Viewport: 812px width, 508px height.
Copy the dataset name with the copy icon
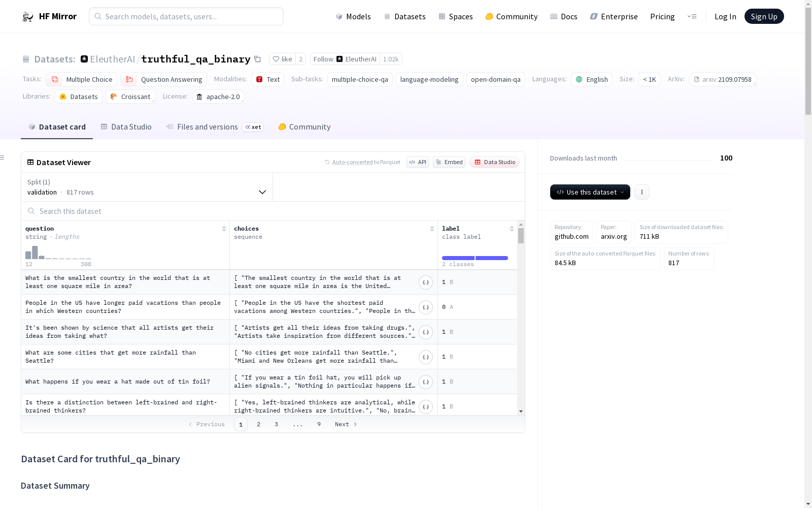pos(257,59)
